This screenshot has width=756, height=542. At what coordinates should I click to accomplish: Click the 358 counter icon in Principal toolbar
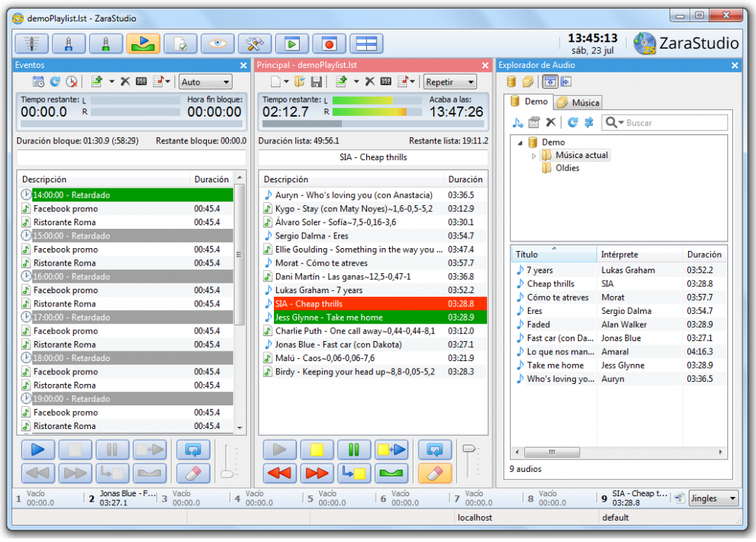[384, 82]
